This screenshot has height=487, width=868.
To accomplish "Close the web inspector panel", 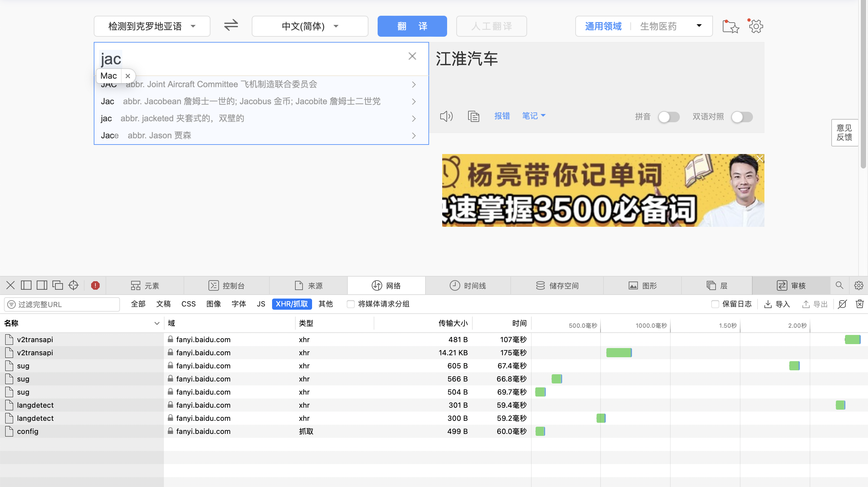I will 10,285.
